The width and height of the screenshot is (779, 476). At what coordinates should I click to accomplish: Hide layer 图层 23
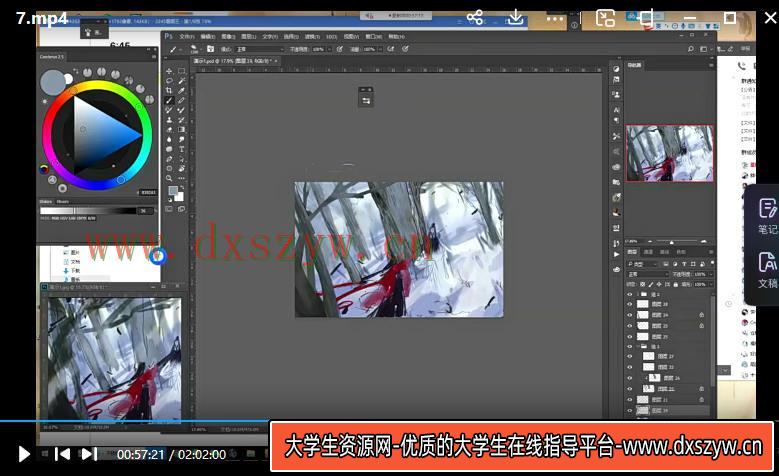tap(630, 326)
